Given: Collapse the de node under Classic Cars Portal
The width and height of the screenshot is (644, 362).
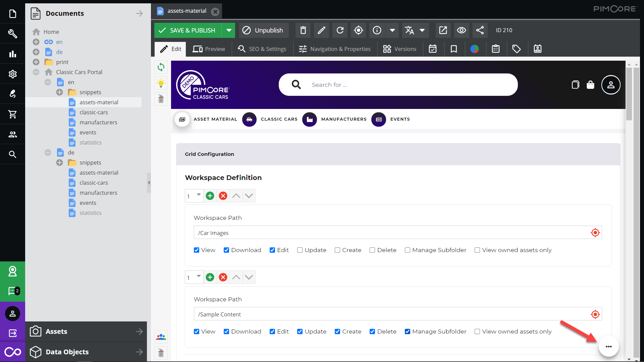Looking at the screenshot, I should coord(48,153).
